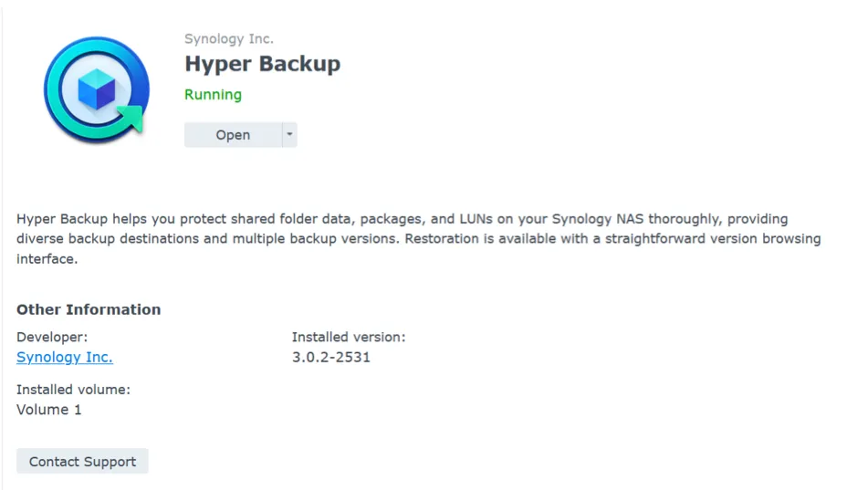Select the Other Information heading

89,309
